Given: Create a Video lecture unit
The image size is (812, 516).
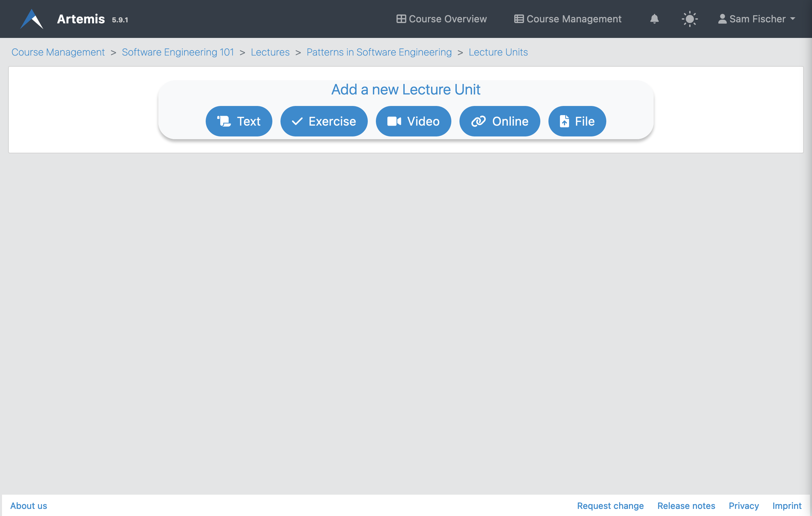Looking at the screenshot, I should pyautogui.click(x=413, y=121).
